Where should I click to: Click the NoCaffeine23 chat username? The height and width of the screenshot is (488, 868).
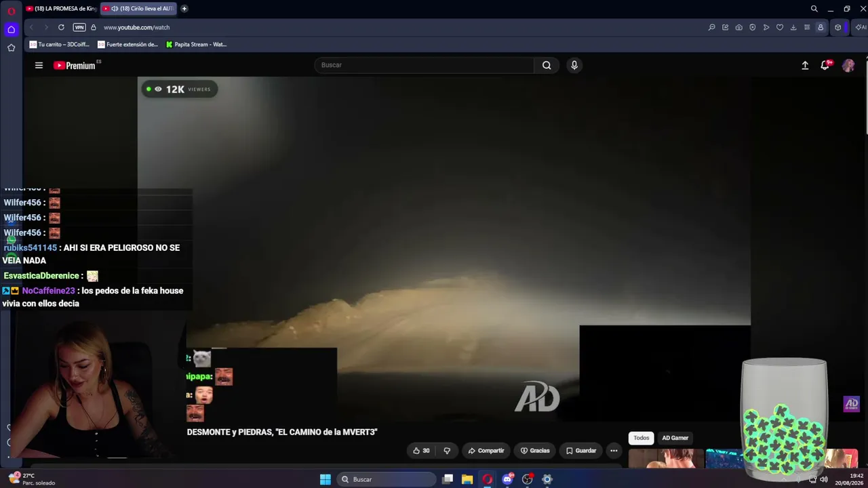[x=48, y=291]
